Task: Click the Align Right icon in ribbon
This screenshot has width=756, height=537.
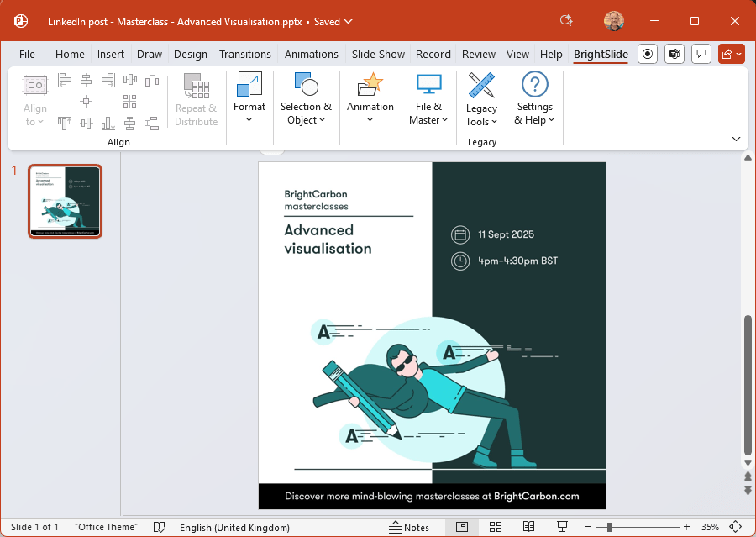Action: point(108,80)
